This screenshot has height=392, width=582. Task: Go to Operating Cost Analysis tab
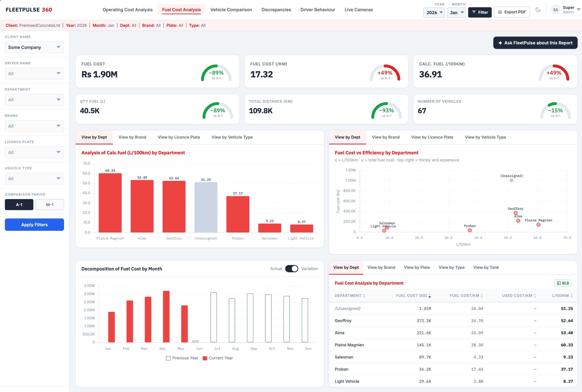[127, 10]
